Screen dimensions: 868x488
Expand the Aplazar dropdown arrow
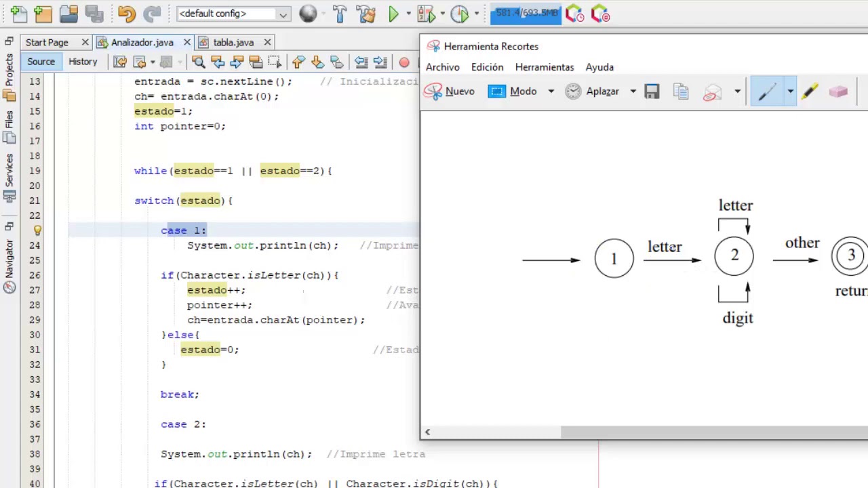633,91
